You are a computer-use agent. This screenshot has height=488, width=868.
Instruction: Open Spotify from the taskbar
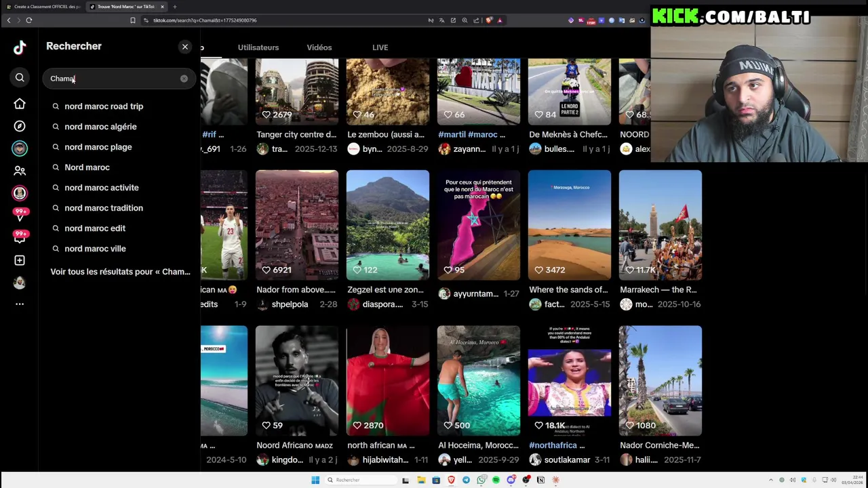pos(496,480)
